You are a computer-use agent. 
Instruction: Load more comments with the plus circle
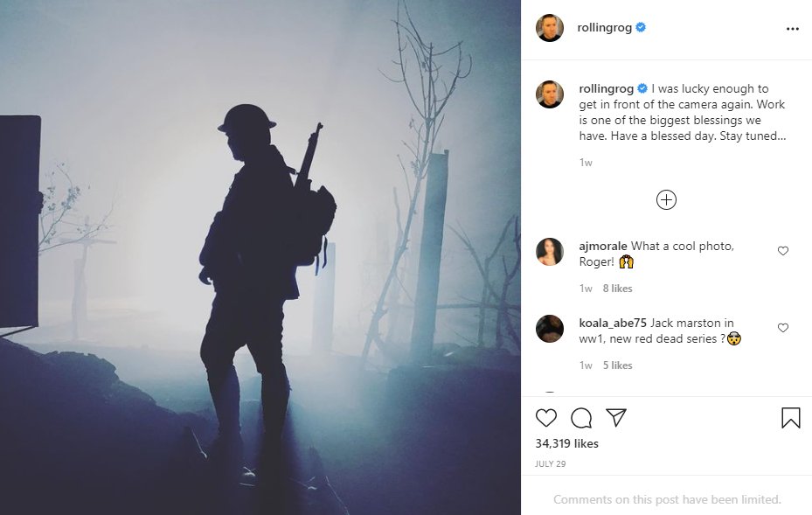tap(666, 200)
